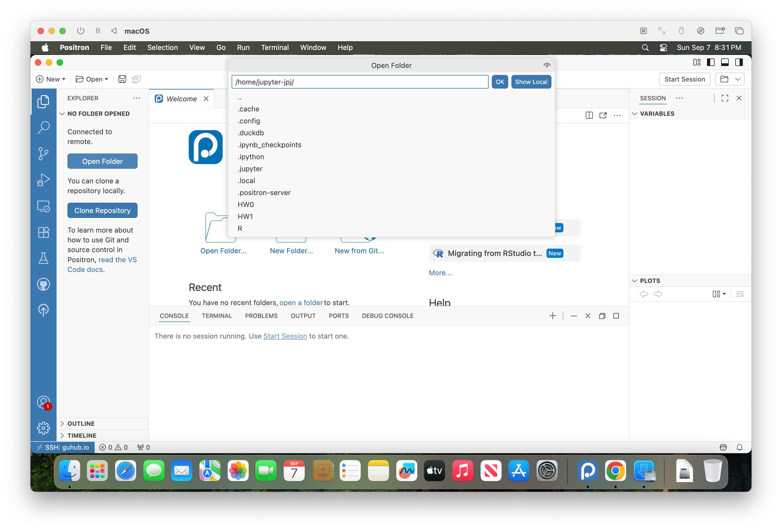The height and width of the screenshot is (532, 782).
Task: Open the Selection menu
Action: tap(163, 48)
